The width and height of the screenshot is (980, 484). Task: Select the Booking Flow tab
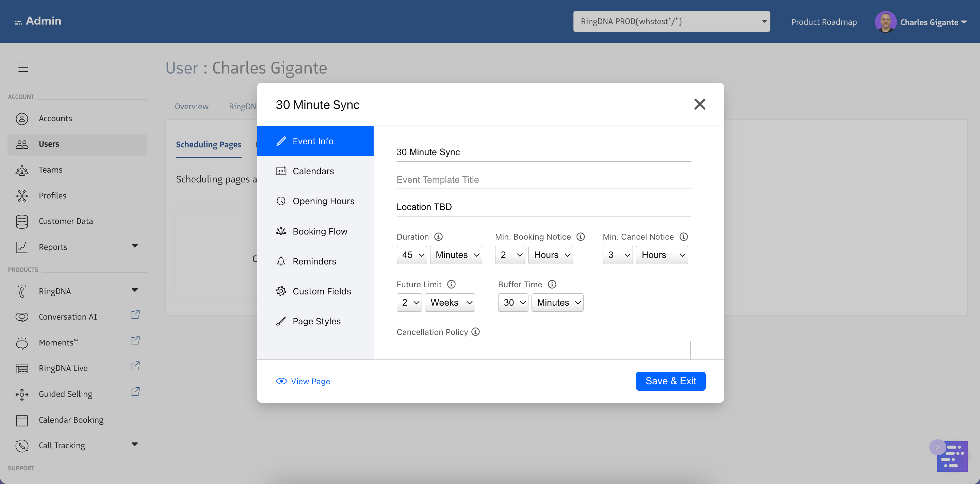(320, 231)
